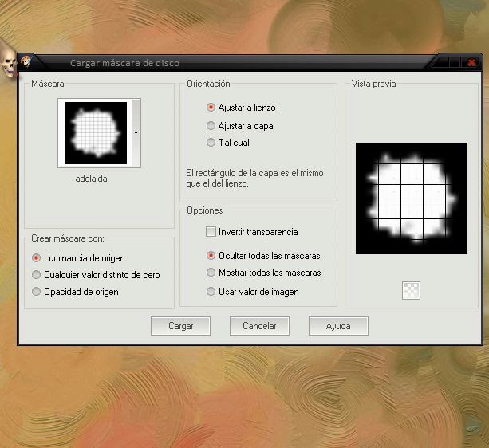Click the Cancelar button
This screenshot has height=448, width=489.
point(259,326)
